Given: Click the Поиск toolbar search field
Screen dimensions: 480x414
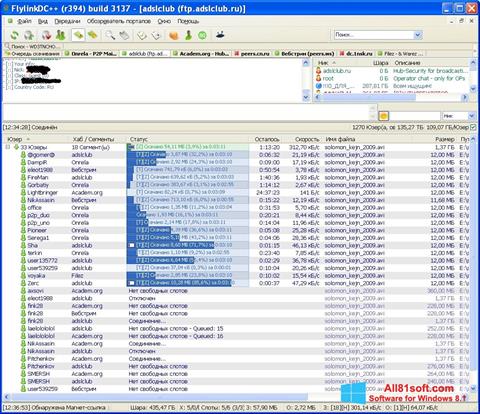Looking at the screenshot, I should click(x=374, y=35).
